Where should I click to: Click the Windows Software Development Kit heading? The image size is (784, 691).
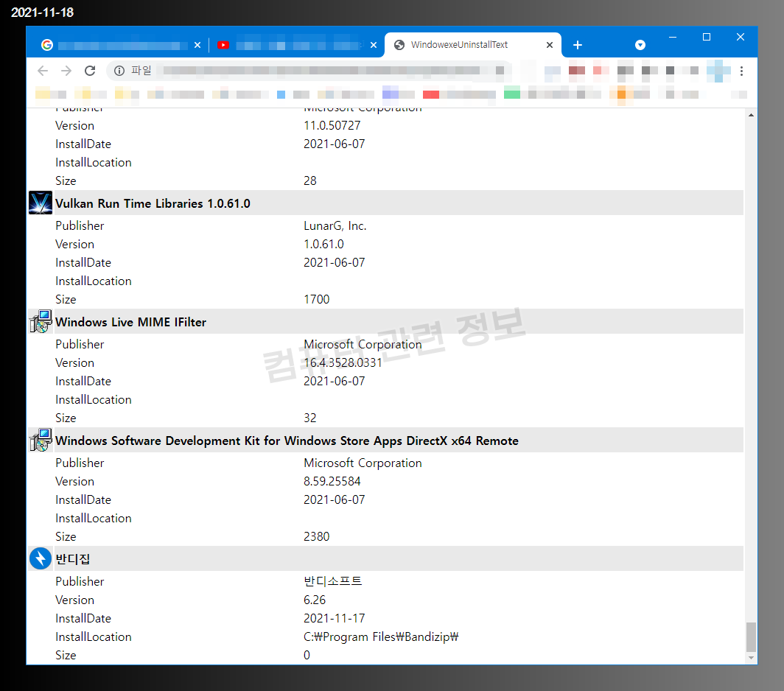click(x=287, y=441)
